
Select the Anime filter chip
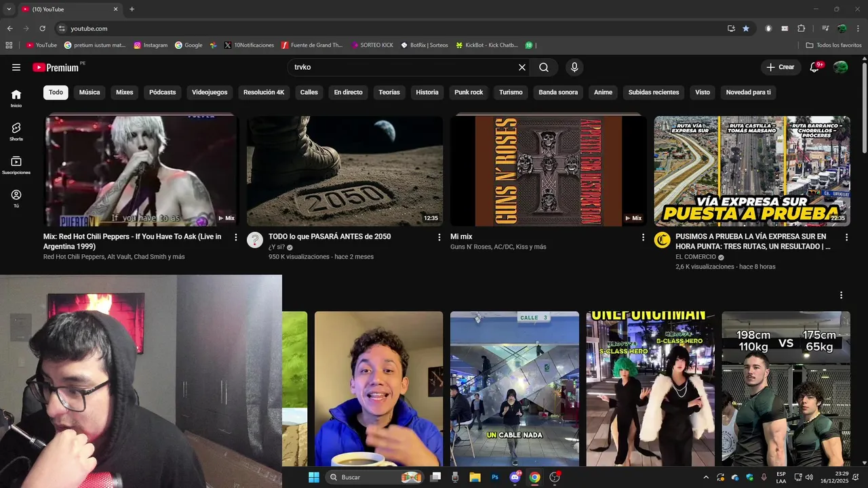click(603, 92)
